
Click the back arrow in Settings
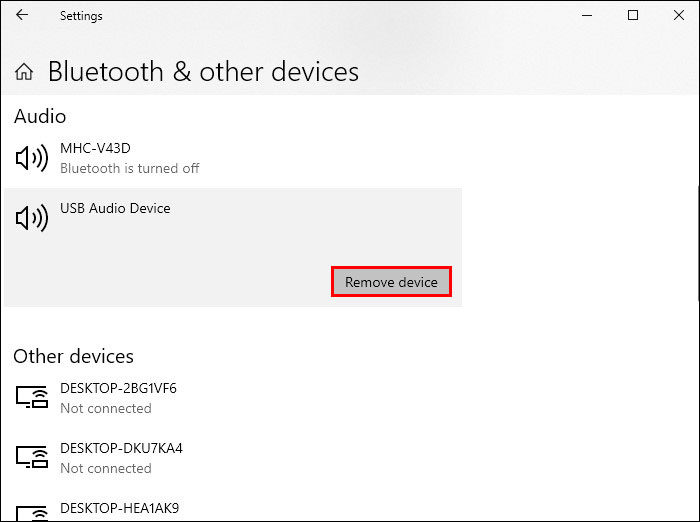[x=23, y=16]
